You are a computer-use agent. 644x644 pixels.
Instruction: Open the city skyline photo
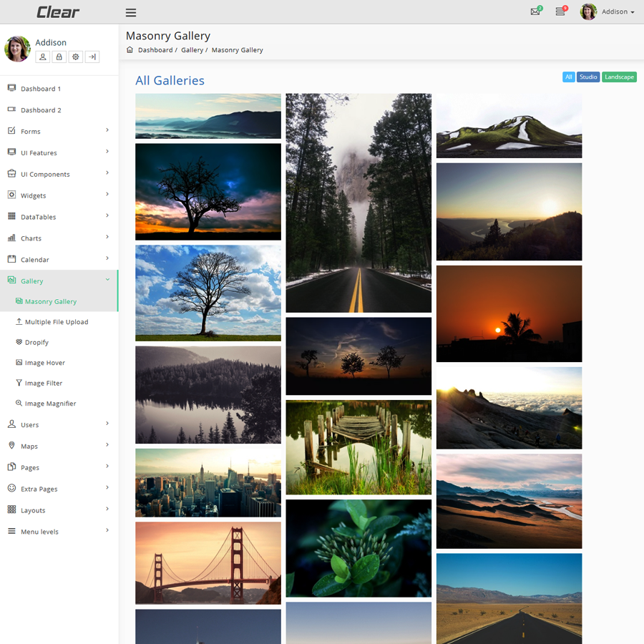(x=208, y=482)
